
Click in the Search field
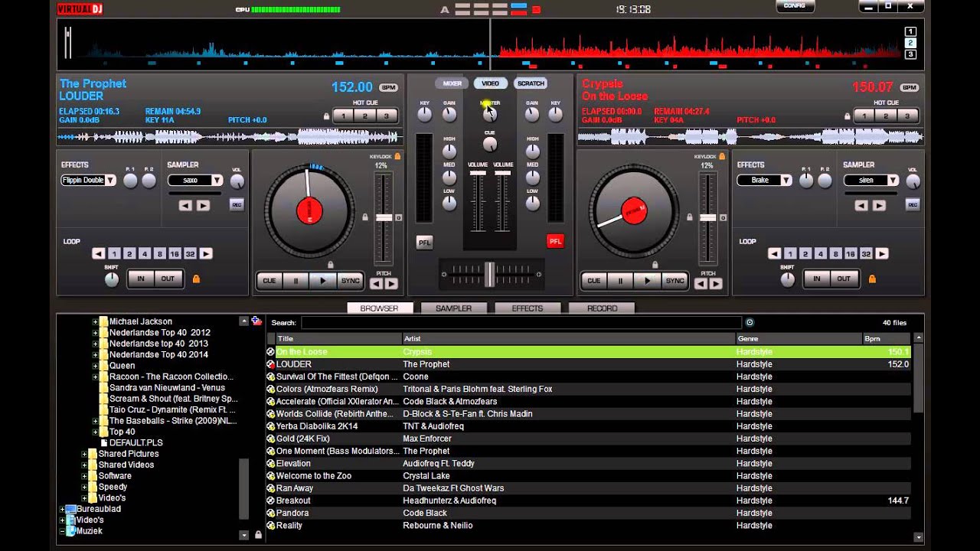click(x=521, y=323)
